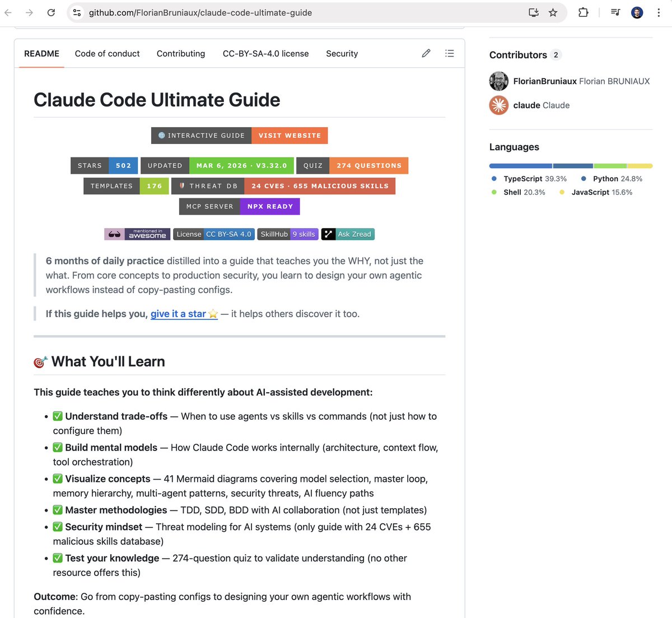672x618 pixels.
Task: Select the README tab
Action: pos(41,54)
